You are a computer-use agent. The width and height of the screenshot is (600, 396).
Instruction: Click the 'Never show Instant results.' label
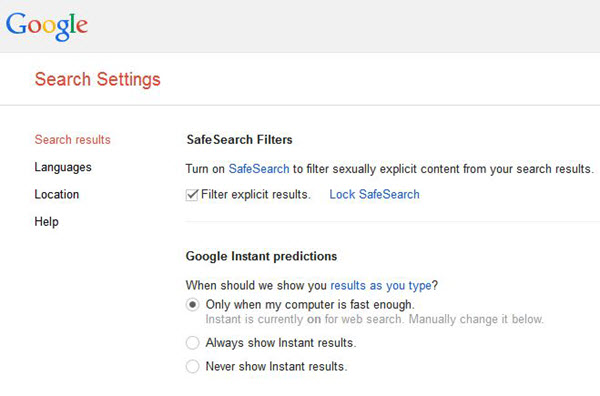(276, 367)
